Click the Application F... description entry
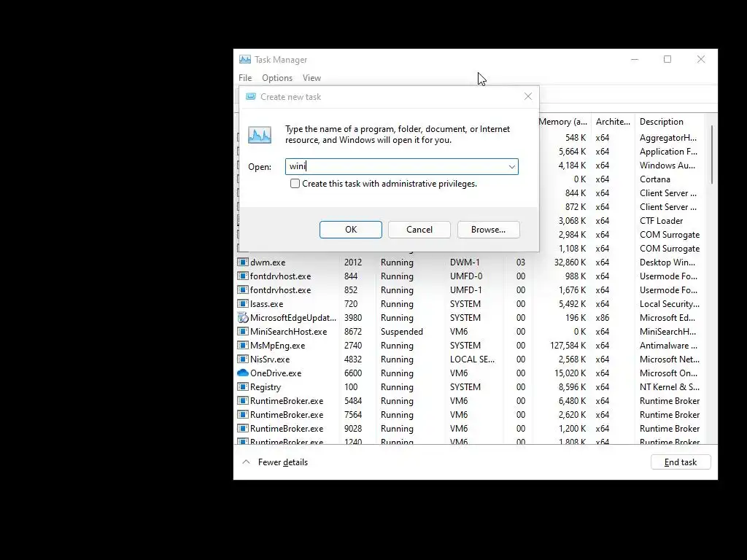This screenshot has height=560, width=747. 668,152
